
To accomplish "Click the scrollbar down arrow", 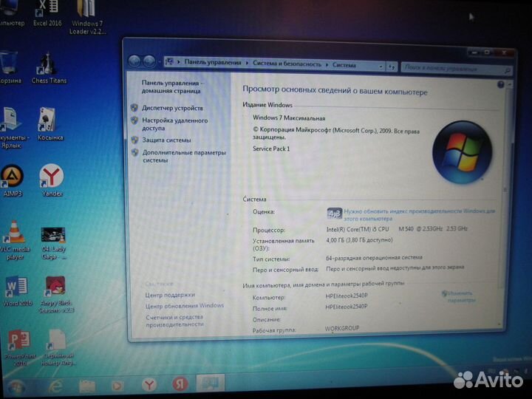I will coord(499,324).
